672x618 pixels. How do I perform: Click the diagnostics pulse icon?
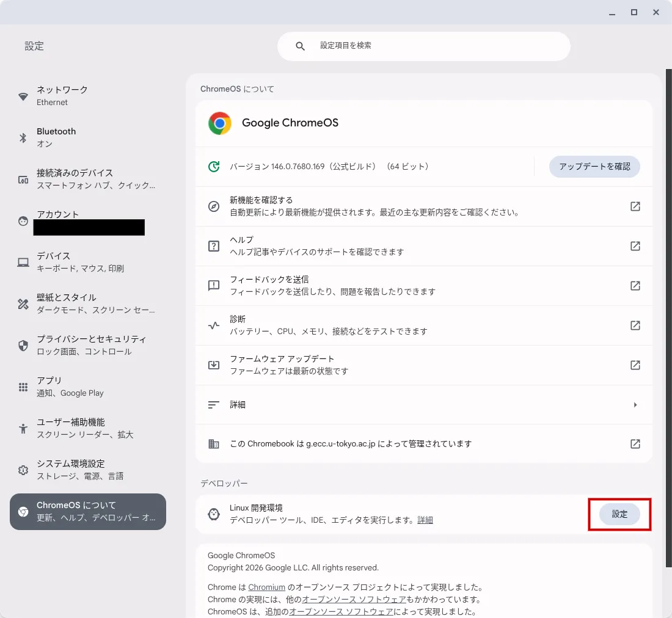[214, 325]
